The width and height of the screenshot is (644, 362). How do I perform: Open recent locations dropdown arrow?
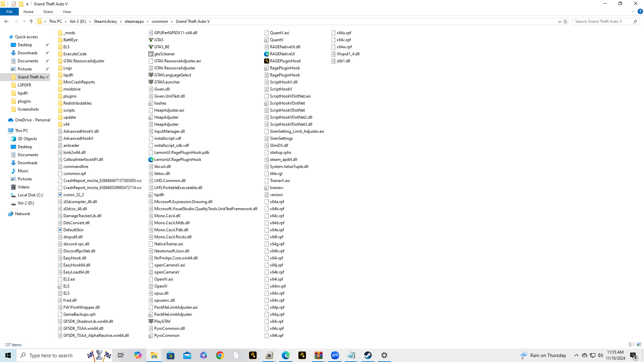[x=24, y=21]
